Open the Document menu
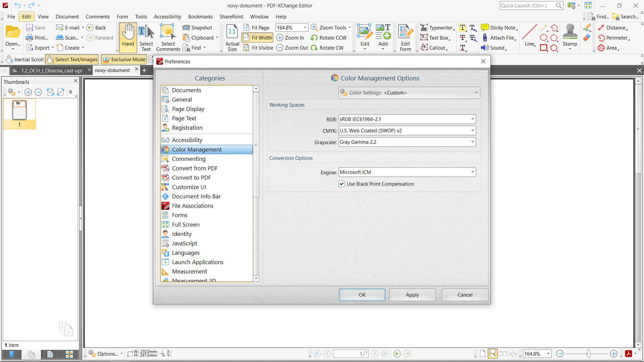Image resolution: width=644 pixels, height=362 pixels. [x=67, y=17]
